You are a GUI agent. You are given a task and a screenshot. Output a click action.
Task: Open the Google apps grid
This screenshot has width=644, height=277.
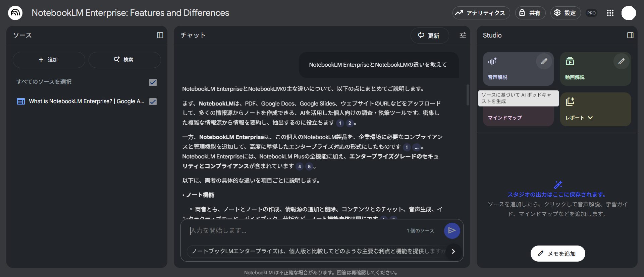coord(610,13)
